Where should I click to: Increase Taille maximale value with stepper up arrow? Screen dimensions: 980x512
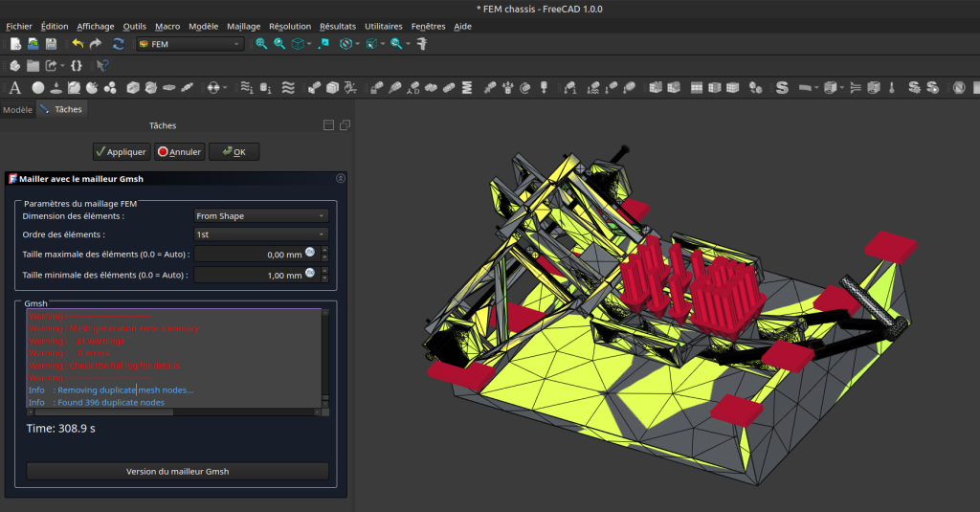[x=324, y=250]
